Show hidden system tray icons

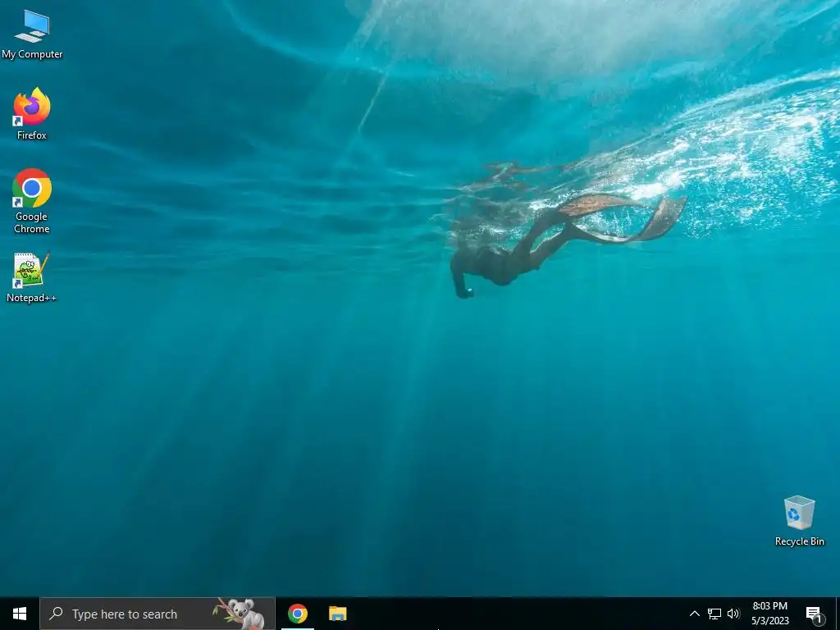tap(694, 614)
